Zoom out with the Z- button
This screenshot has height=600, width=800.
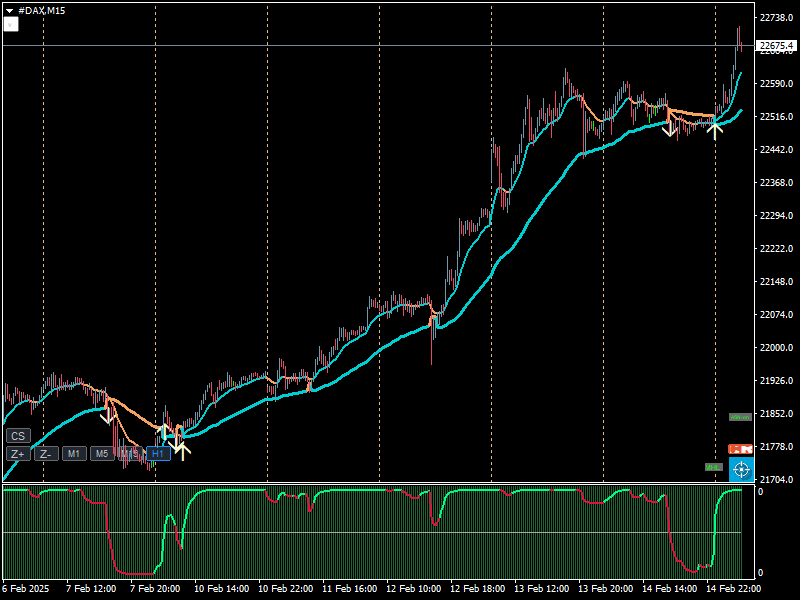click(x=46, y=454)
